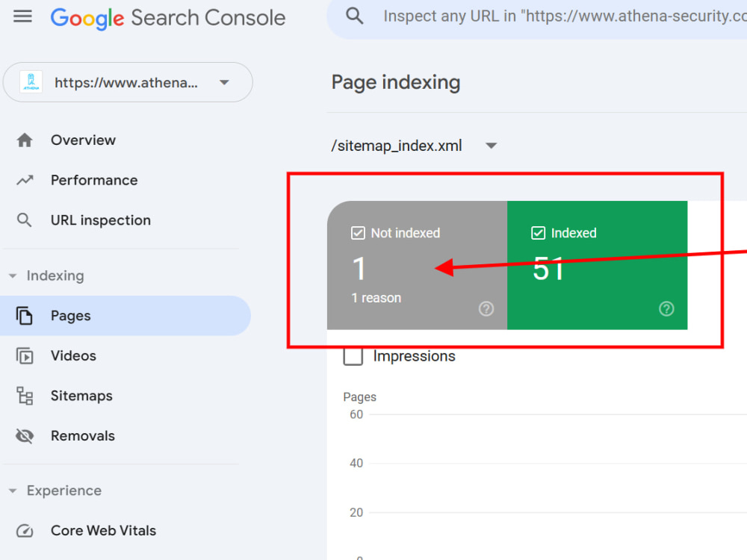Open the property selector dropdown

[128, 82]
